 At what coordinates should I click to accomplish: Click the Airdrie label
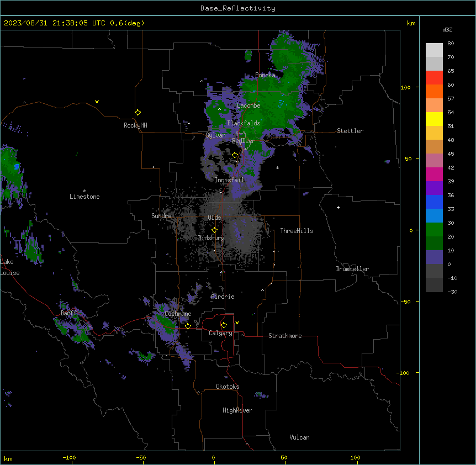pyautogui.click(x=223, y=297)
